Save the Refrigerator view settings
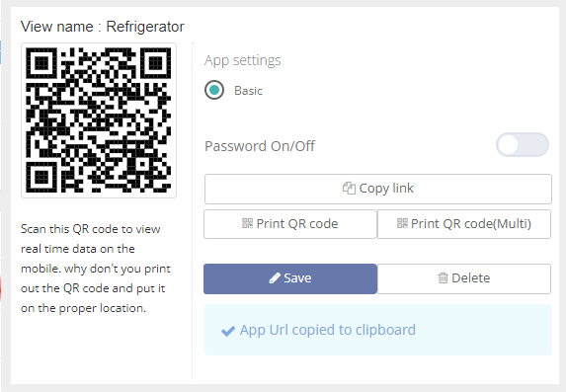Screen dimensions: 566x392 pos(290,278)
